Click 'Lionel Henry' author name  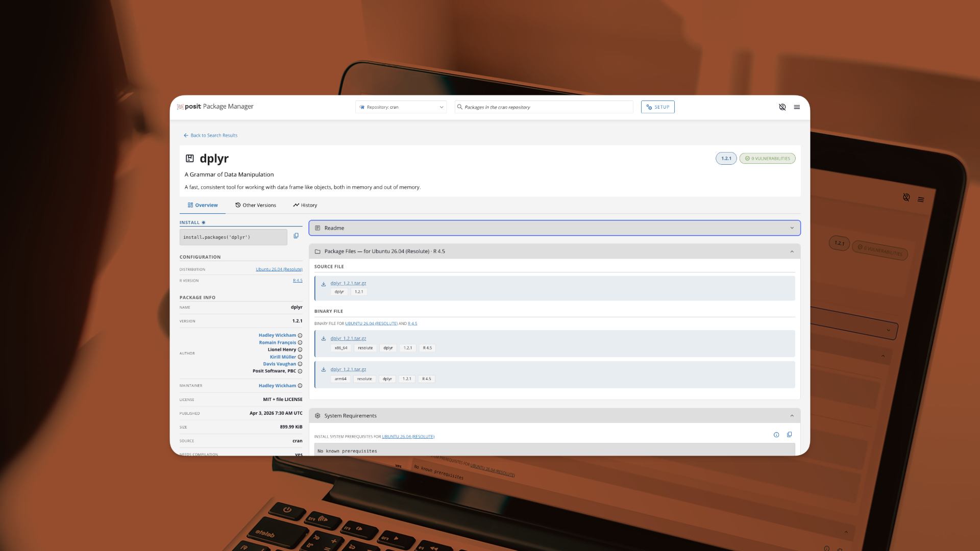pos(282,350)
